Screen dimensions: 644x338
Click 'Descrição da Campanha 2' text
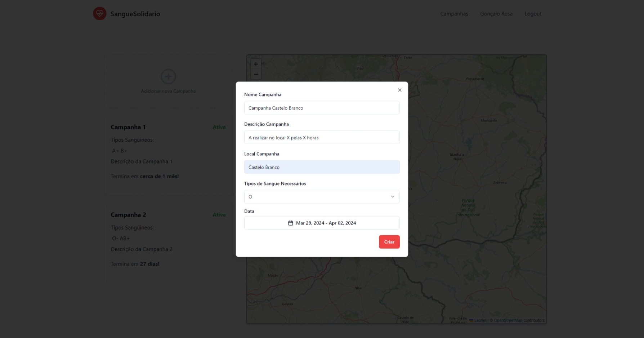click(142, 249)
